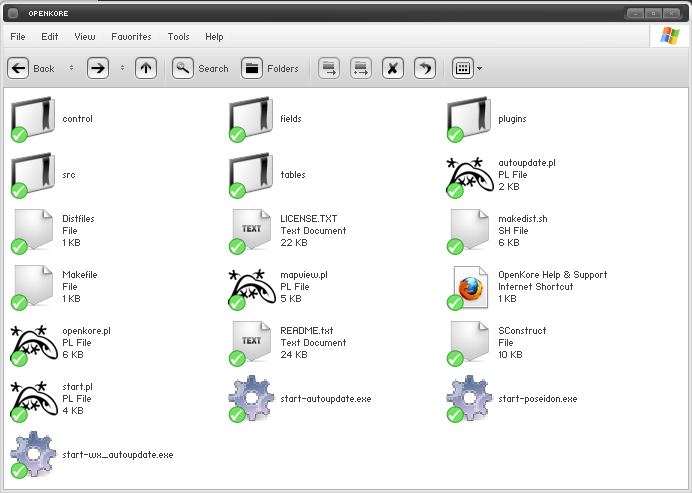692x493 pixels.
Task: Click the 'start-autoupdate.exe' file name
Action: tap(326, 399)
